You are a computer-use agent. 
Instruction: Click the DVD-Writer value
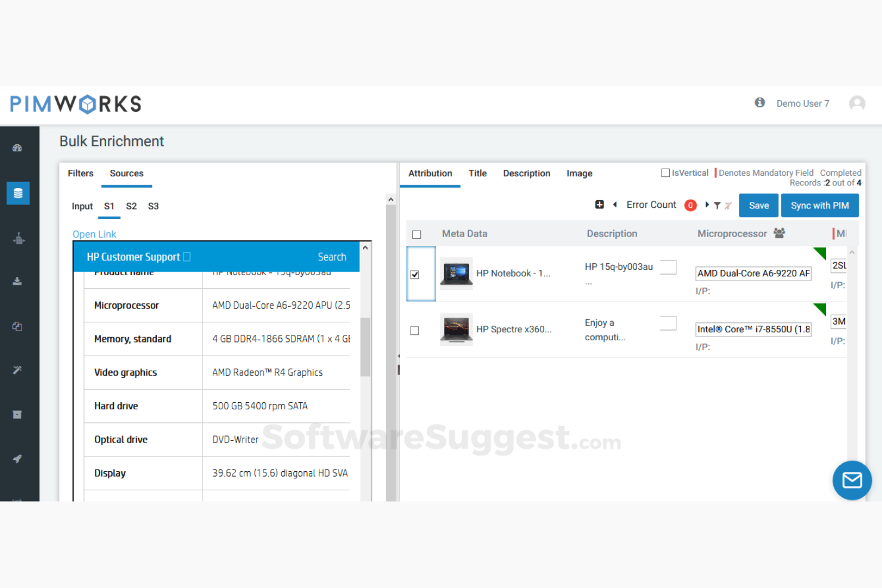pos(235,440)
